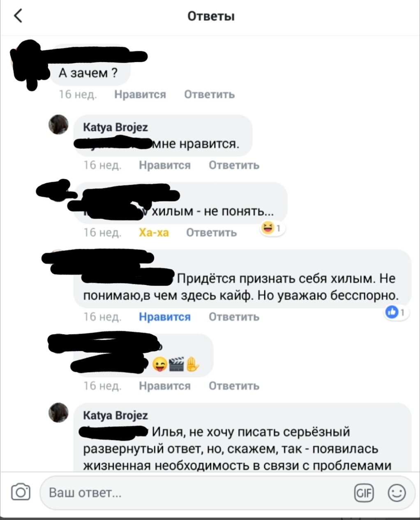Like the "А зачем ?" comment

(140, 95)
